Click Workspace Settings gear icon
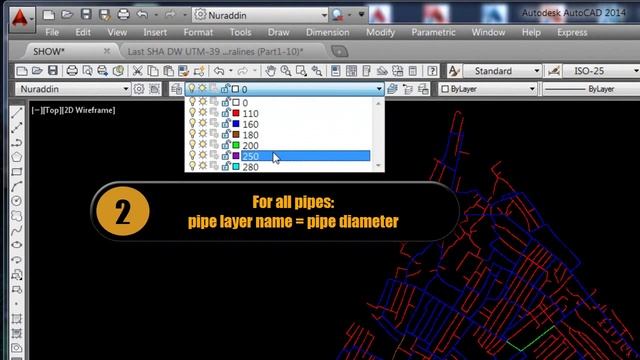640x360 pixels. [x=139, y=89]
